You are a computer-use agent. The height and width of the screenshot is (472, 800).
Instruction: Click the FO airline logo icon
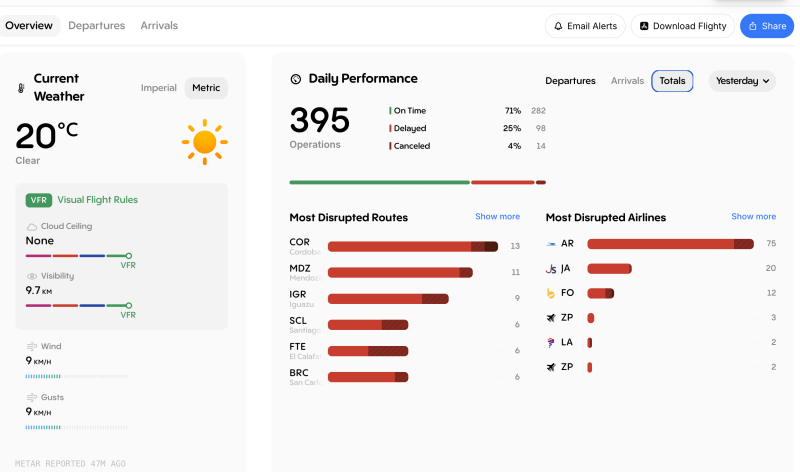click(551, 293)
